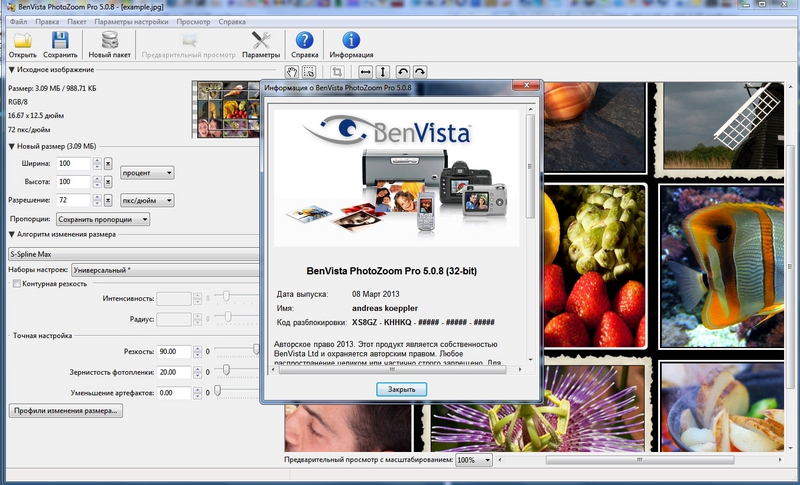Select the marquee selection tool
The width and height of the screenshot is (800, 485).
coord(309,72)
